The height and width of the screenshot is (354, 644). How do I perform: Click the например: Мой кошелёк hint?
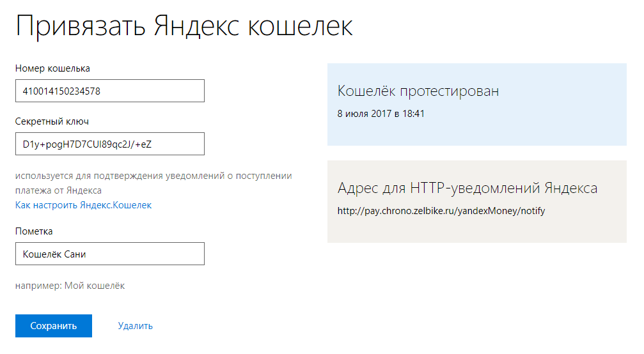pos(70,286)
